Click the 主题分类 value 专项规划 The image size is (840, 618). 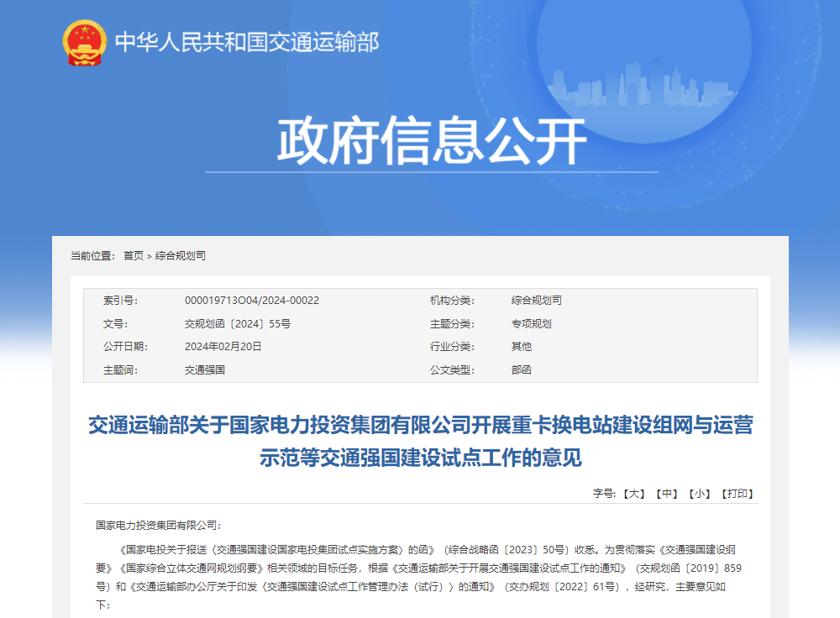pyautogui.click(x=531, y=323)
